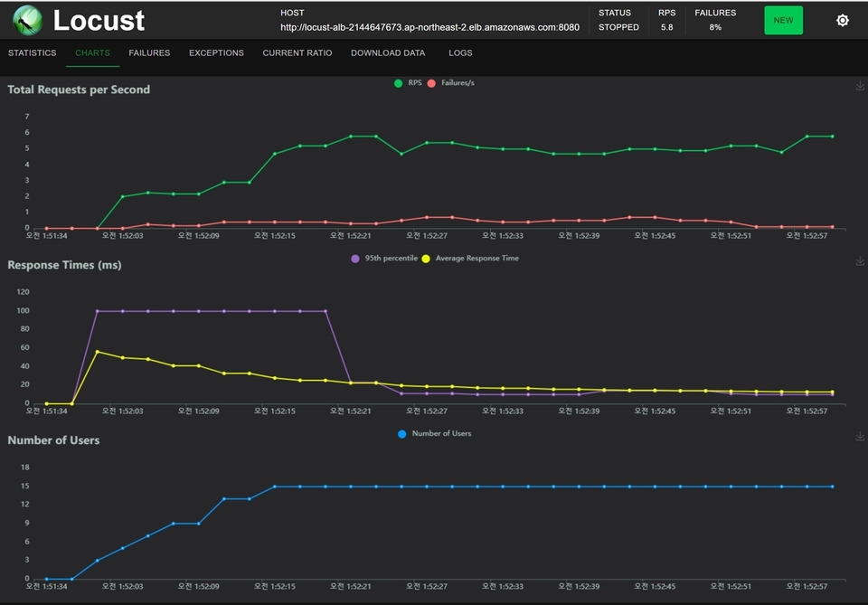This screenshot has height=605, width=868.
Task: Go to the Exceptions tab
Action: coord(216,53)
